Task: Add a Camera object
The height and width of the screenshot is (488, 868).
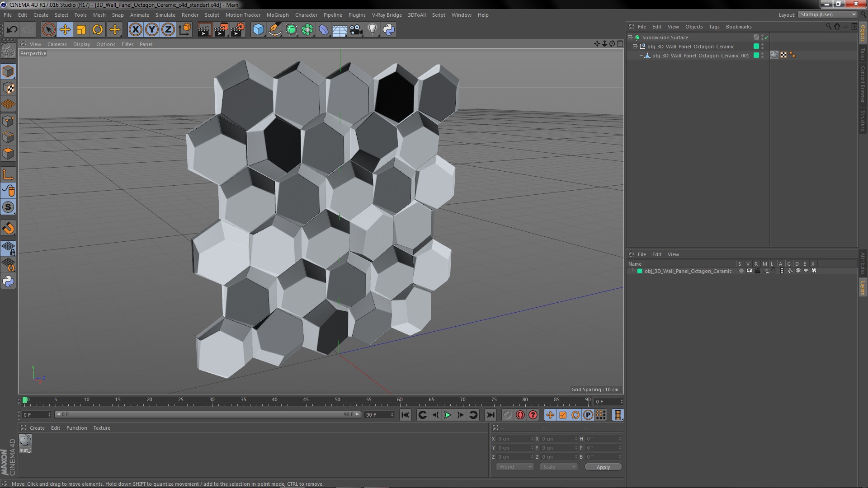Action: tap(356, 30)
